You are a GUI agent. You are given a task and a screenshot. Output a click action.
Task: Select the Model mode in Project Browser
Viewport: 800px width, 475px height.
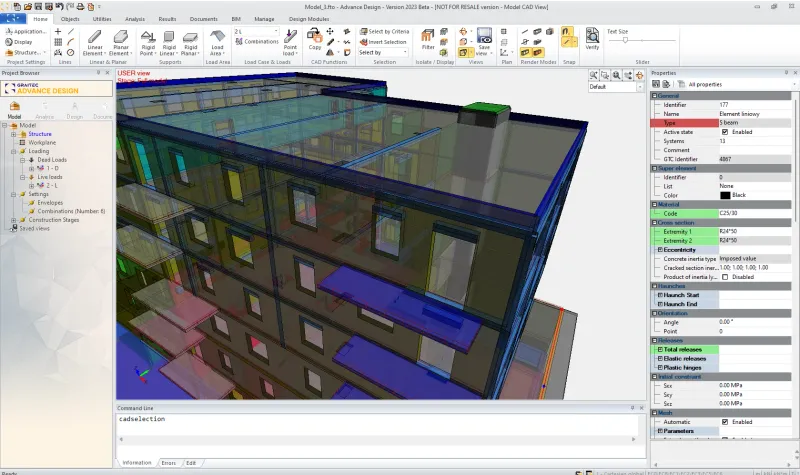tap(14, 110)
